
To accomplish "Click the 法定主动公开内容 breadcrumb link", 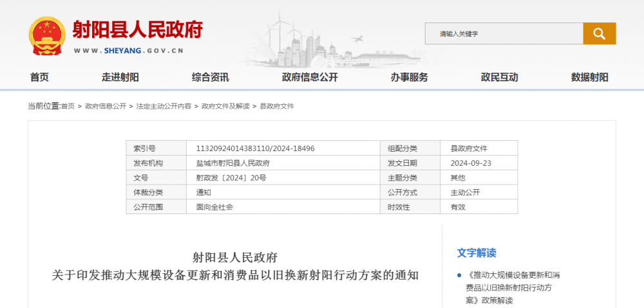I will [164, 106].
